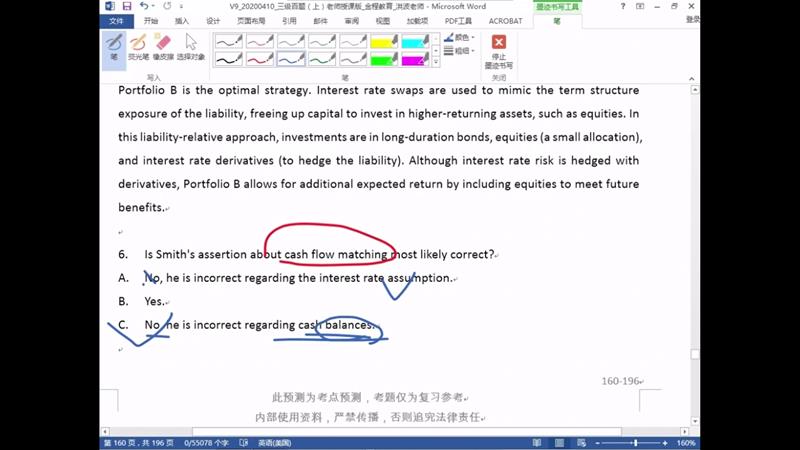Screen dimensions: 800x450
Task: Click page count 第160页,共196页 in status bar
Action: [x=139, y=443]
